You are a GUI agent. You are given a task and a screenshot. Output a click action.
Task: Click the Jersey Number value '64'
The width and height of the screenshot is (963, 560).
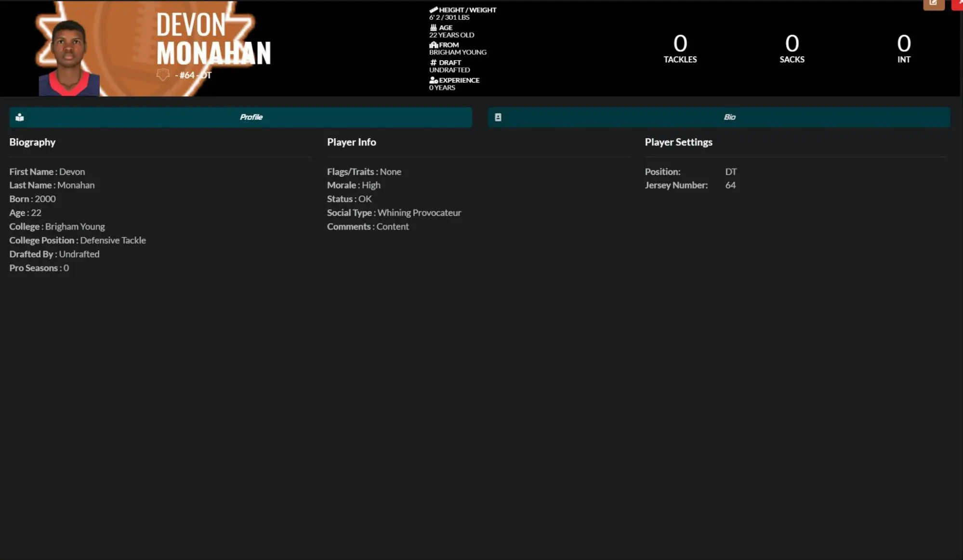pyautogui.click(x=730, y=185)
